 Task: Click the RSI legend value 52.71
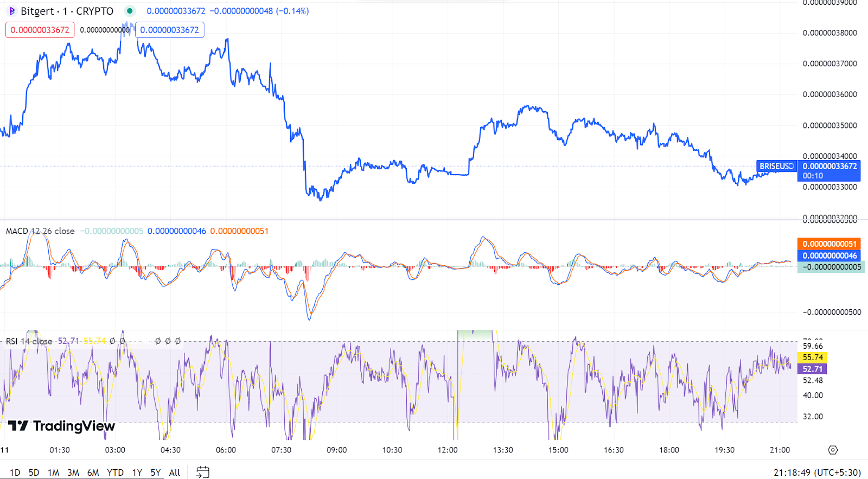68,341
